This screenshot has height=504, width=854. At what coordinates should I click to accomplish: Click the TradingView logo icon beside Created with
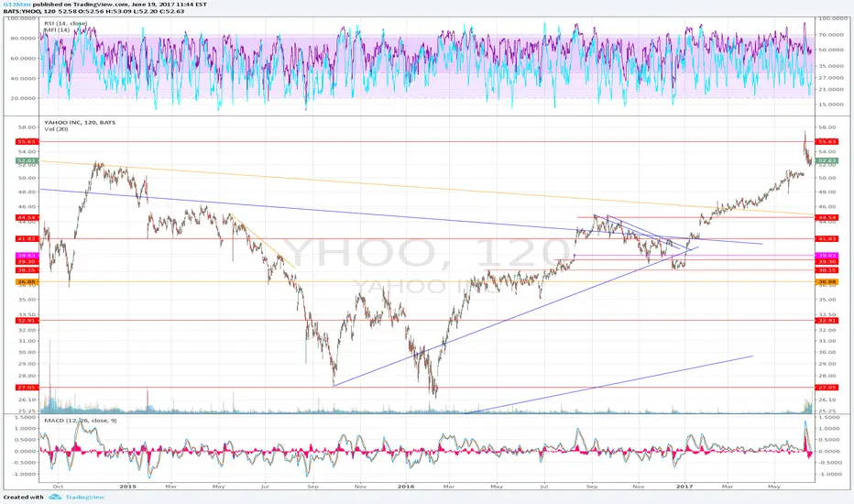[x=55, y=497]
